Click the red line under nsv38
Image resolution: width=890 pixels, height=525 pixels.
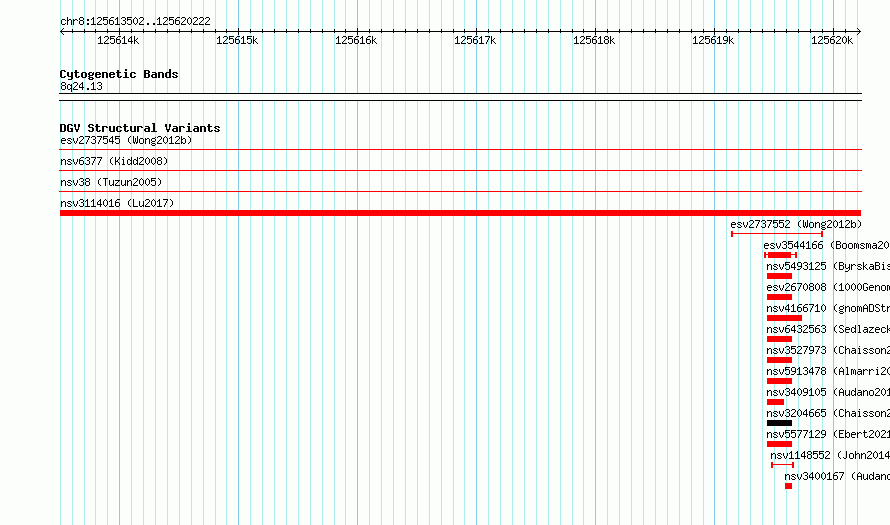point(460,191)
